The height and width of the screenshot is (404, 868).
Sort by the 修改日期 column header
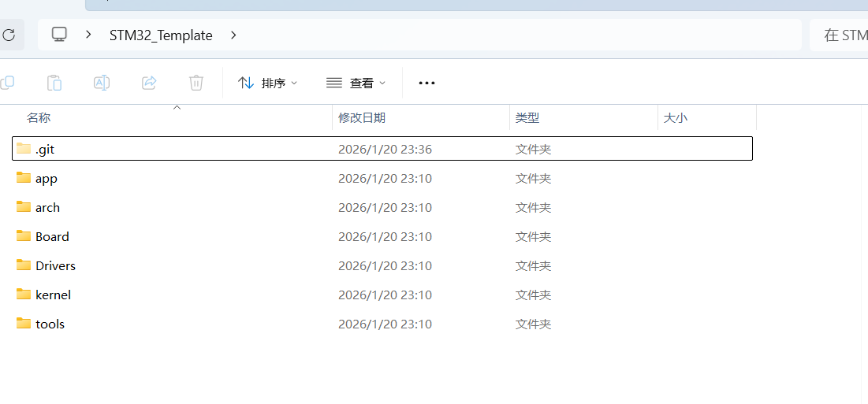click(362, 117)
